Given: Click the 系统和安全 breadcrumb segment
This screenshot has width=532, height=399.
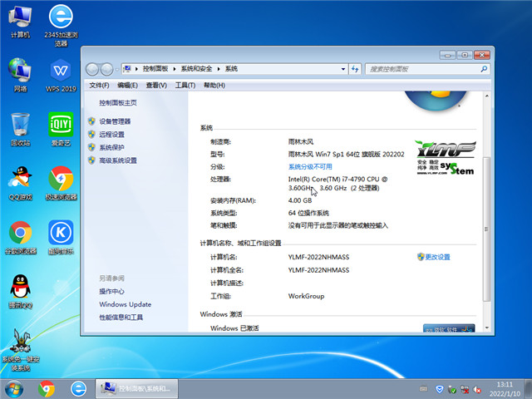Looking at the screenshot, I should [196, 69].
